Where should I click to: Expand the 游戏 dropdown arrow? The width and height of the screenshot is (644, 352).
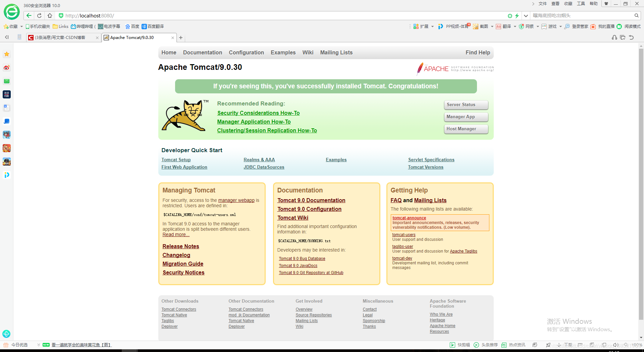coord(560,27)
